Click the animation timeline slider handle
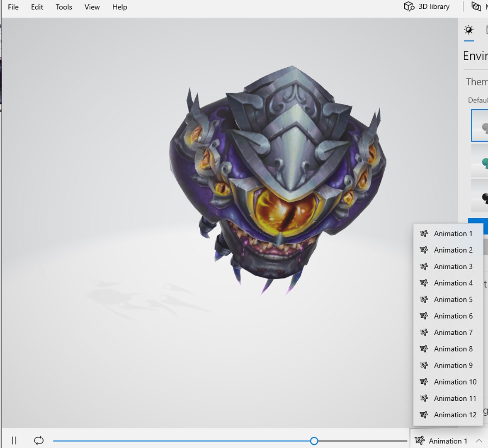 [314, 441]
